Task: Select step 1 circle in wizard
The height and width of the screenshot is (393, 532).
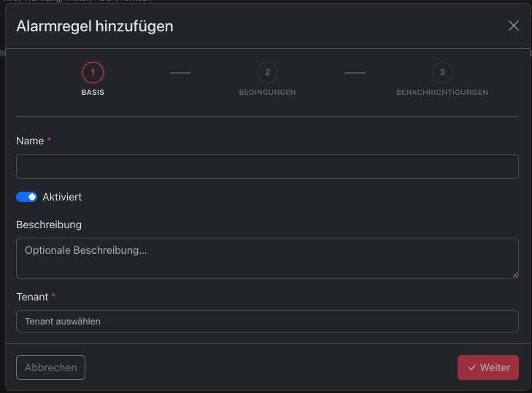Action: [93, 73]
